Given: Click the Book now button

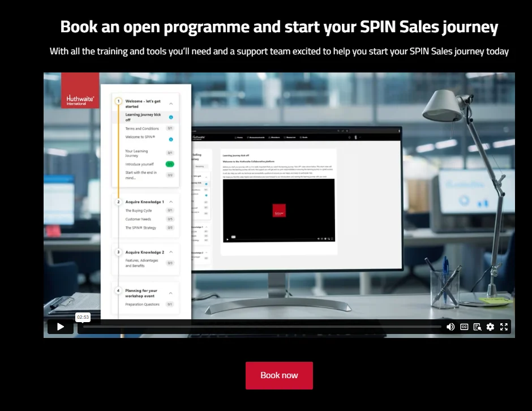Looking at the screenshot, I should (279, 375).
